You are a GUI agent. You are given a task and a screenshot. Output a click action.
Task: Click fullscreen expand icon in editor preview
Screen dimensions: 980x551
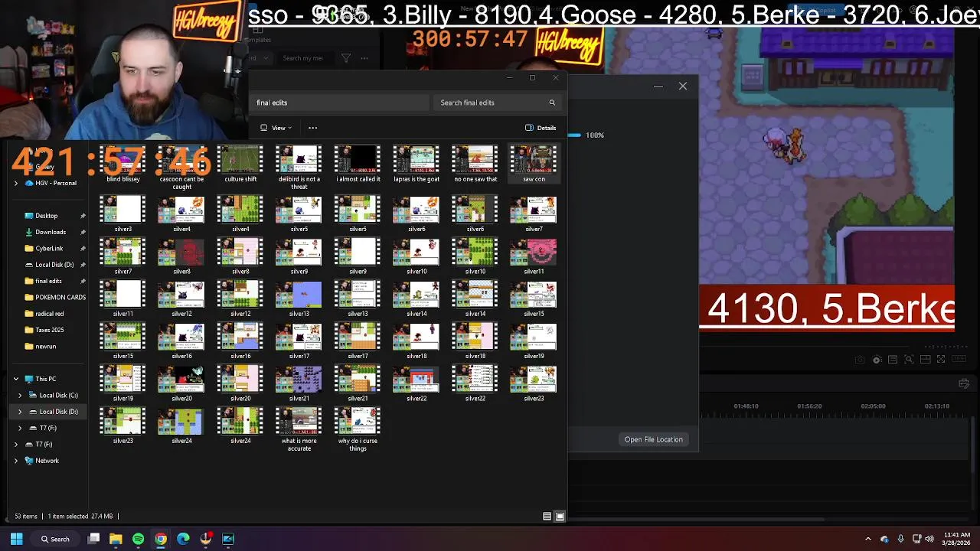pyautogui.click(x=941, y=360)
